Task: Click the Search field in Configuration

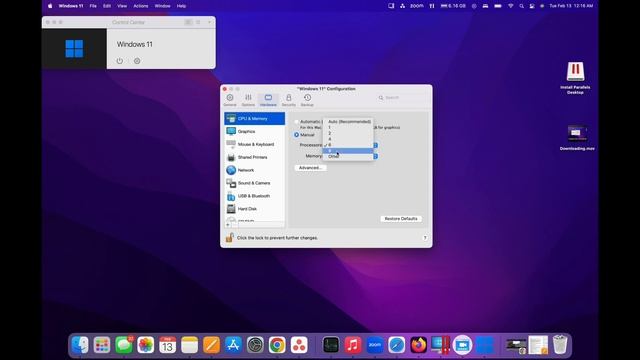Action: point(402,98)
